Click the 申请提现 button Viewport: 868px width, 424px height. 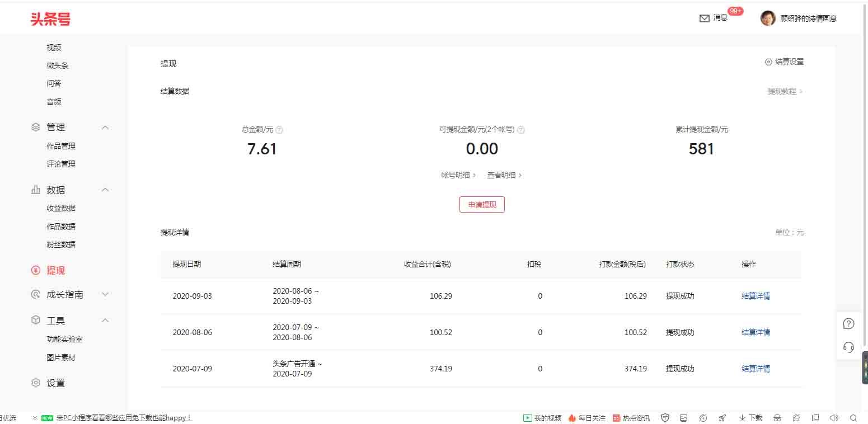pyautogui.click(x=482, y=205)
